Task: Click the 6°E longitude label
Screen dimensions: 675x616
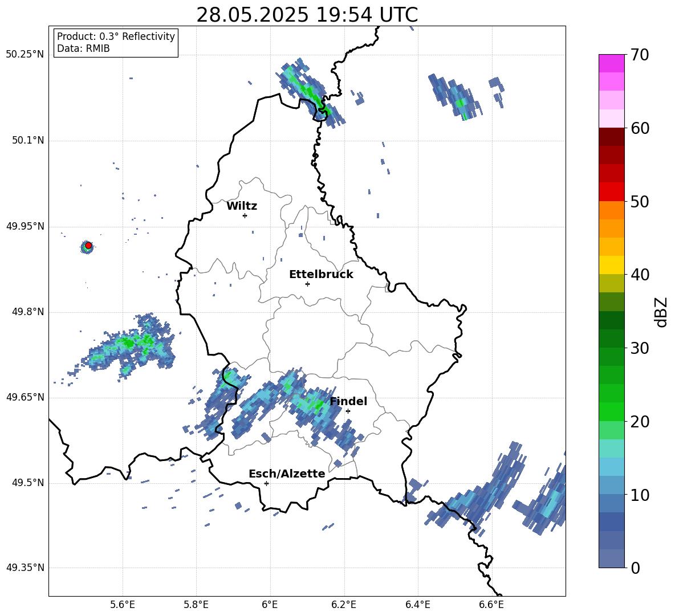Action: pyautogui.click(x=270, y=605)
